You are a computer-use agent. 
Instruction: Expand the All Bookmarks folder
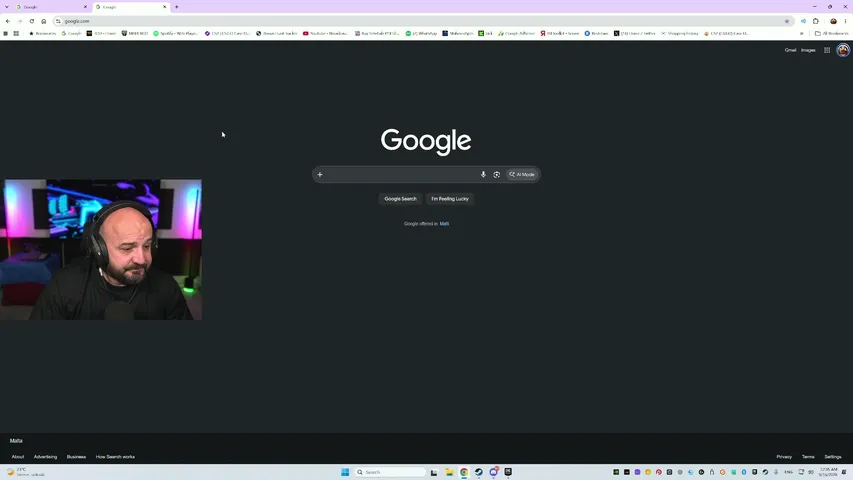[831, 33]
